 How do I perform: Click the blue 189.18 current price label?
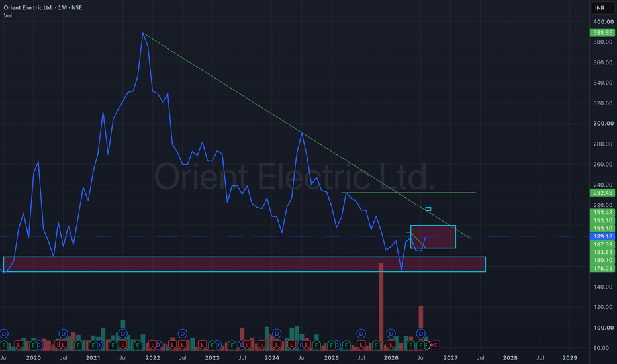click(x=602, y=236)
